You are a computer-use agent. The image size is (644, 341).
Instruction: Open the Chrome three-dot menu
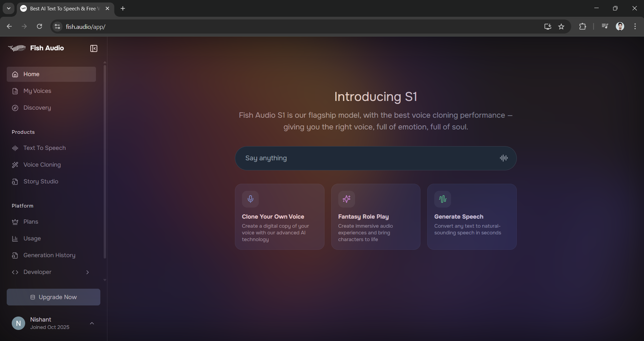coord(635,26)
